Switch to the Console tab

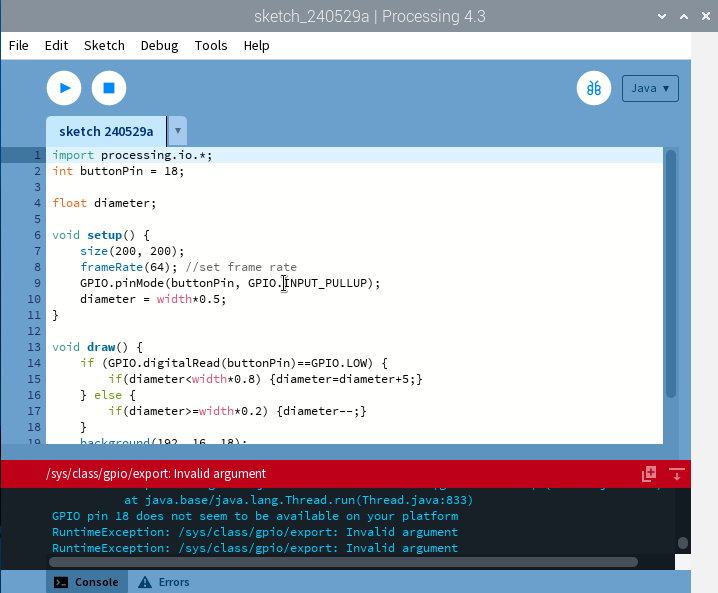pos(87,582)
